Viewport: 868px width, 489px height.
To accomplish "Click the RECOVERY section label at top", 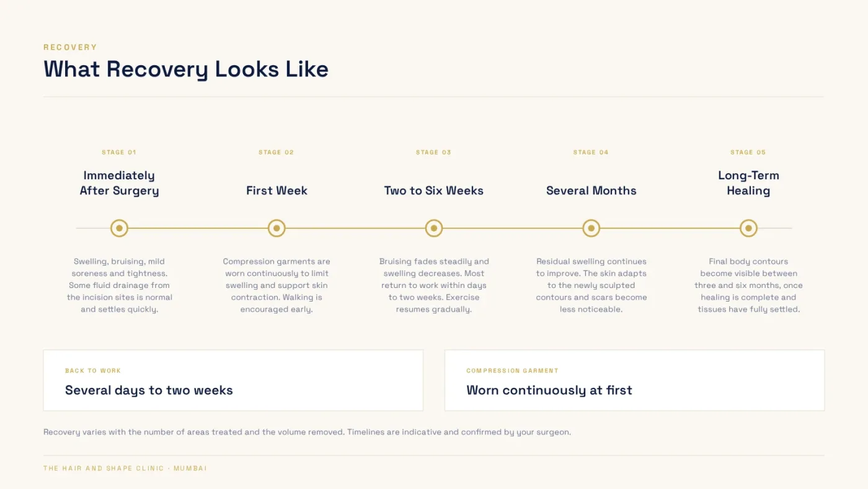I will point(70,47).
